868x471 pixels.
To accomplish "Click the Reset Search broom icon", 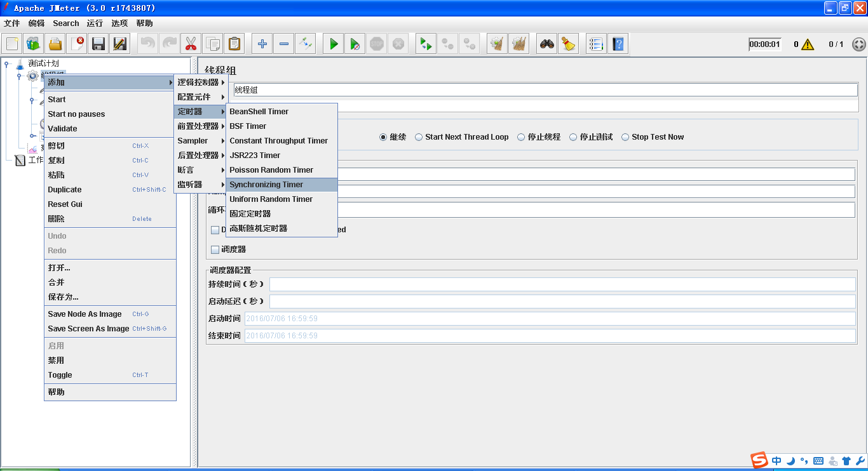I will pos(568,44).
